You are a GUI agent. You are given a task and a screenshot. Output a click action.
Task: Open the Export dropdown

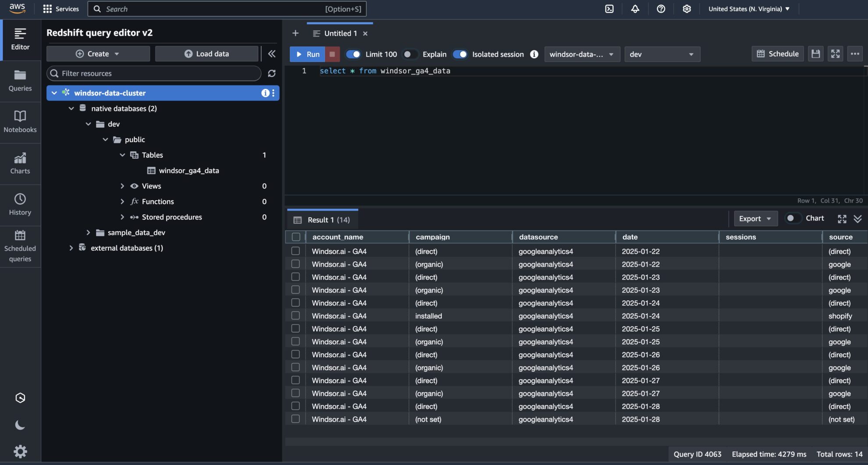756,219
